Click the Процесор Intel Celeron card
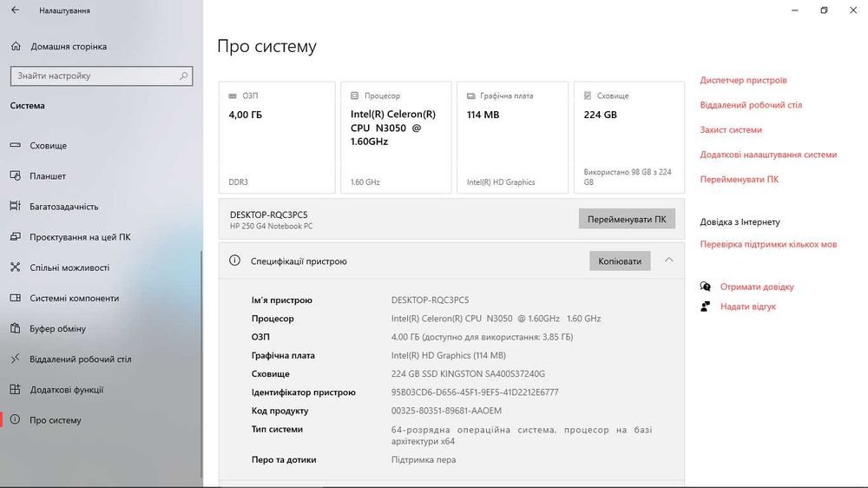This screenshot has width=868, height=488. (396, 137)
